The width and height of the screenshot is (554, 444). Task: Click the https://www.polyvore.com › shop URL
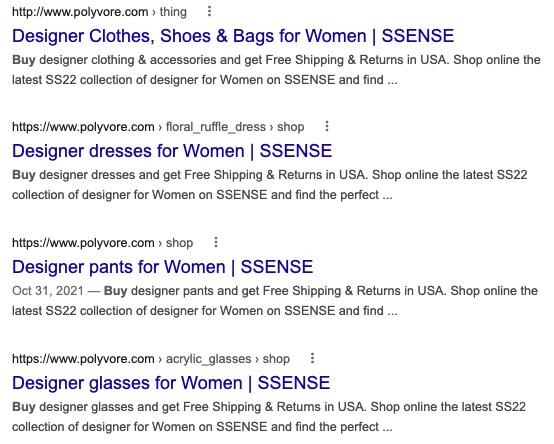tap(102, 243)
